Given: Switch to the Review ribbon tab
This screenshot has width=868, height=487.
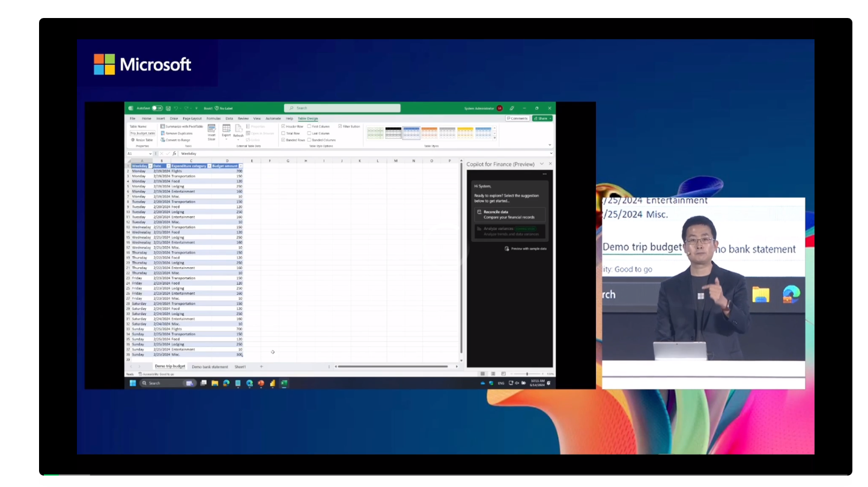Looking at the screenshot, I should [x=243, y=118].
